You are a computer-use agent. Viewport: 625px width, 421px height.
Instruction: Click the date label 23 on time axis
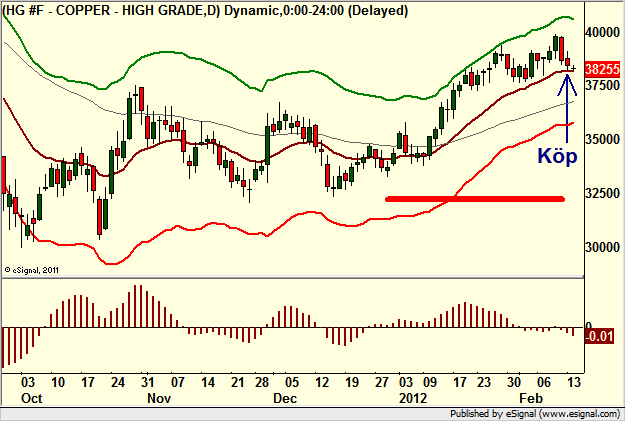point(483,382)
